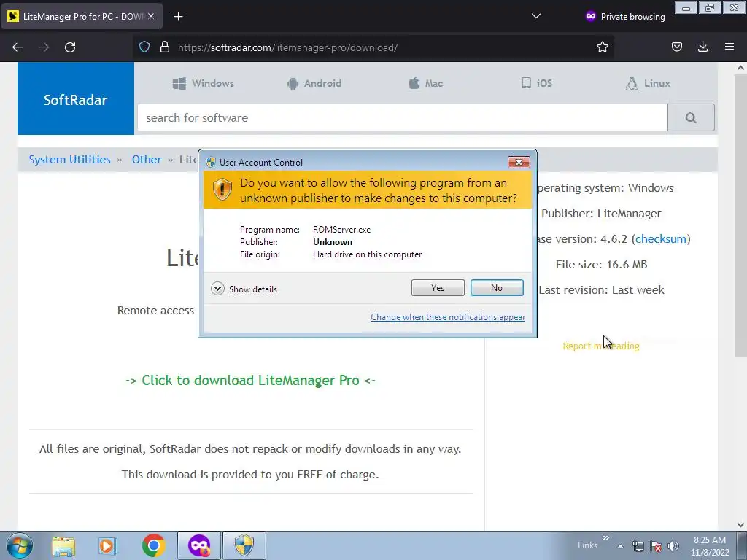The image size is (747, 560).
Task: Bookmark this page with the star icon
Action: 602,47
